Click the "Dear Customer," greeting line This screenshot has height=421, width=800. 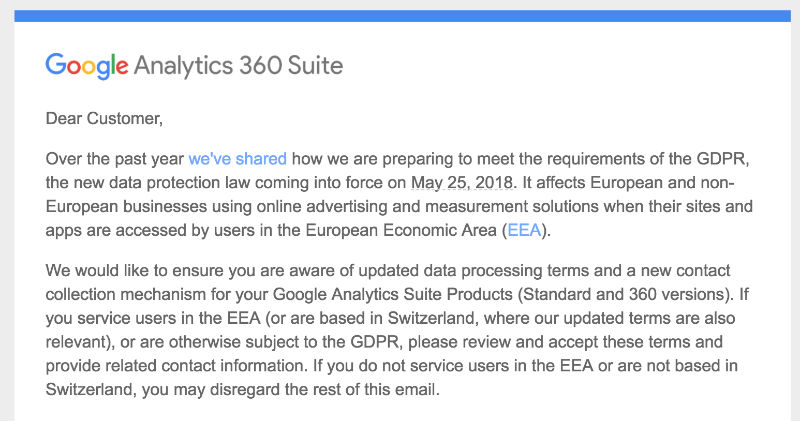(104, 118)
